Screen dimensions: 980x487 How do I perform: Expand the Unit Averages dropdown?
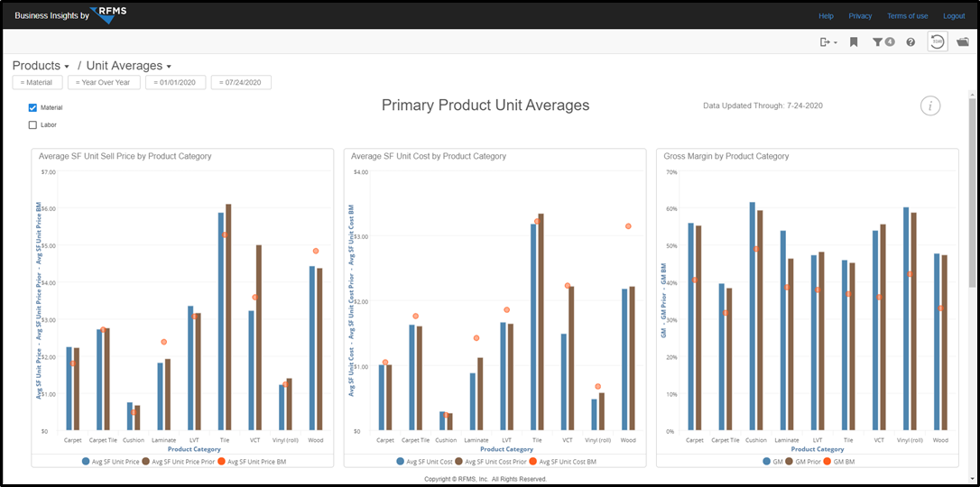point(129,66)
